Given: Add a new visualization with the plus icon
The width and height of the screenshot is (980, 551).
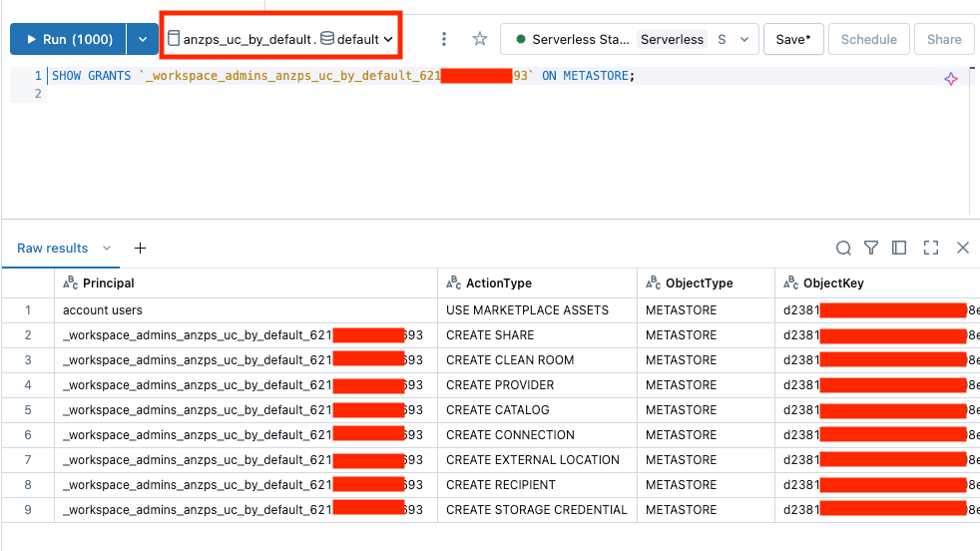Looking at the screenshot, I should coord(140,248).
